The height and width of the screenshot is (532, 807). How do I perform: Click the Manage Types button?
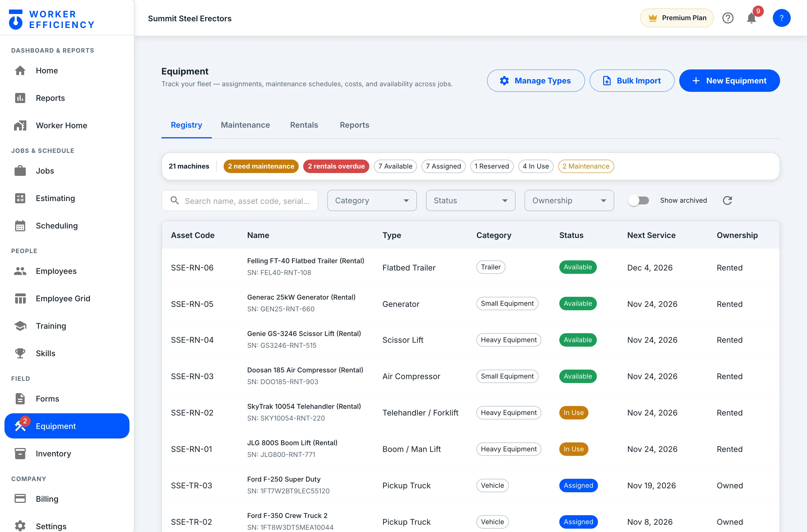pyautogui.click(x=536, y=81)
